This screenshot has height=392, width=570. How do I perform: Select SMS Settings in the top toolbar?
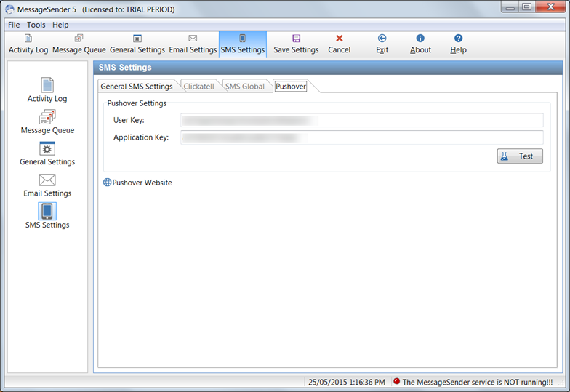(243, 44)
